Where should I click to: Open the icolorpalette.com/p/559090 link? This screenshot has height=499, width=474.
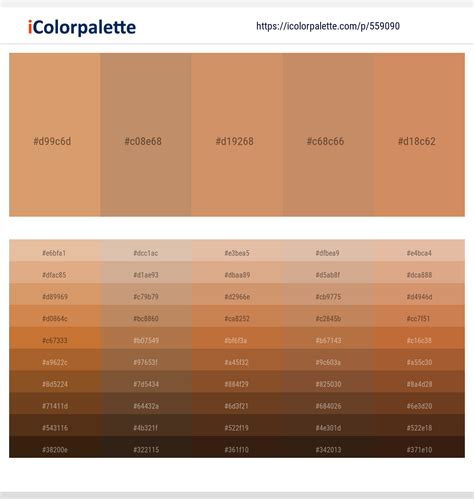328,26
